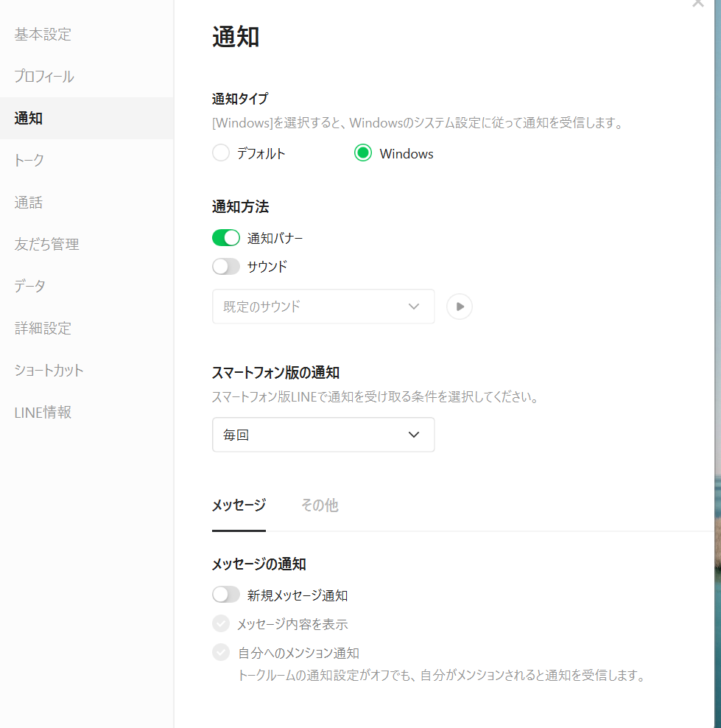721x728 pixels.
Task: Select the メッセージ tab
Action: click(239, 505)
